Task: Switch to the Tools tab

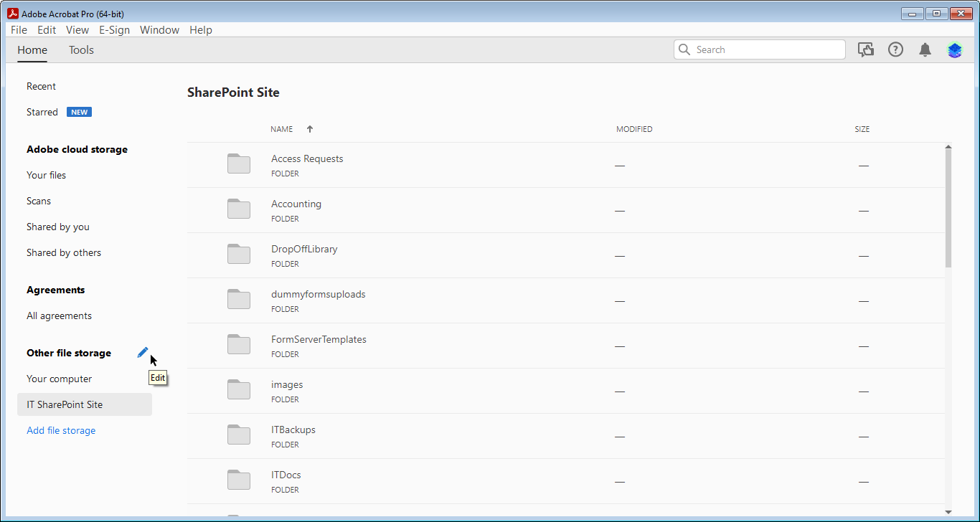Action: 81,50
